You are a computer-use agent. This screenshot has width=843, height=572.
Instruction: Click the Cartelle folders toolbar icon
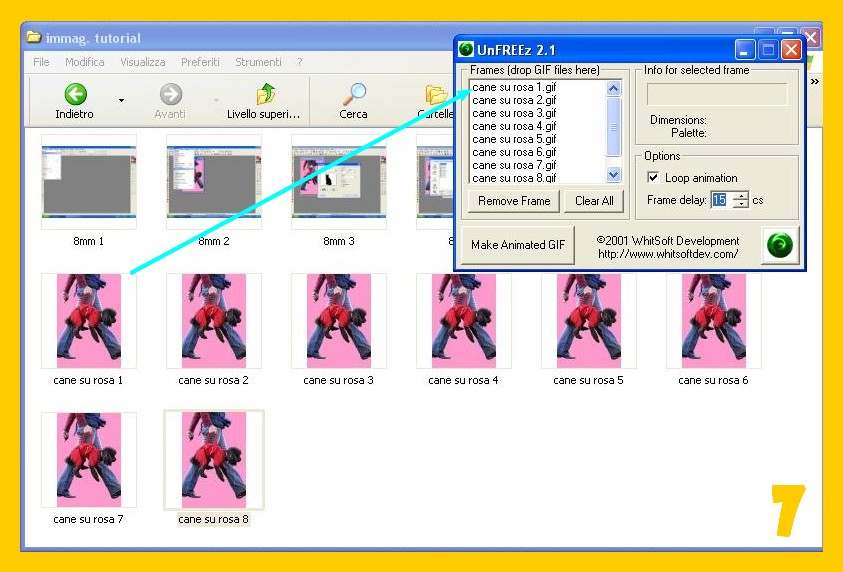tap(436, 94)
